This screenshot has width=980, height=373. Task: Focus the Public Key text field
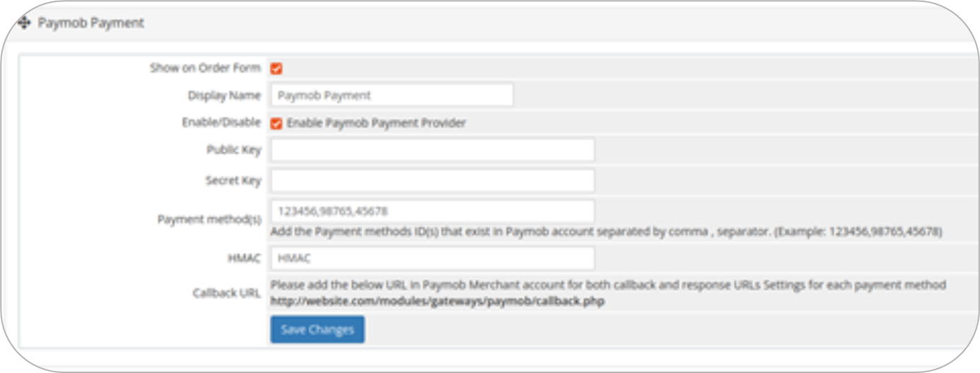432,150
